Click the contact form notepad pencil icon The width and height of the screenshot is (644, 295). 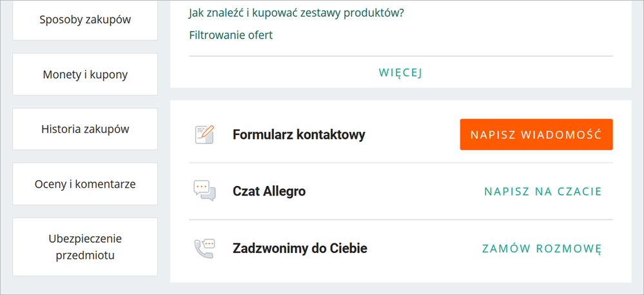(x=204, y=134)
